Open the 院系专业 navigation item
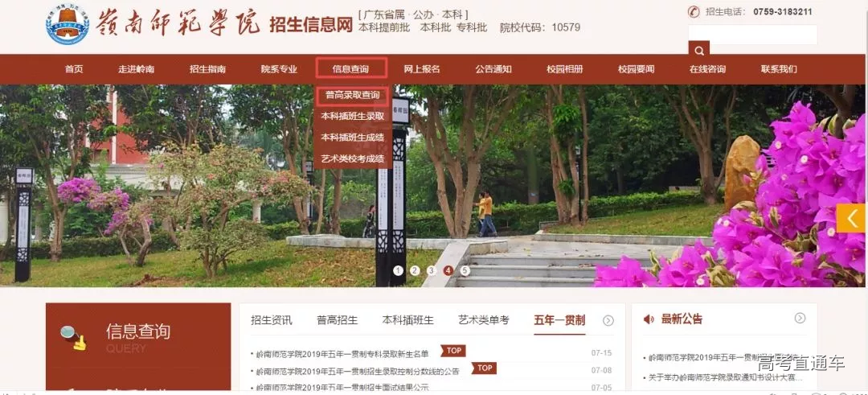 pyautogui.click(x=279, y=69)
